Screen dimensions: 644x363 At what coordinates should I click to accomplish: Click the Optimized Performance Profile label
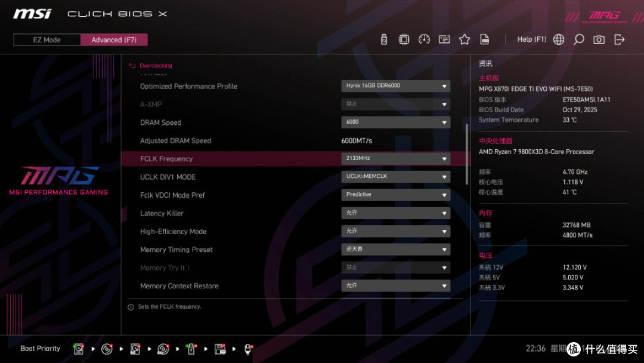pyautogui.click(x=188, y=87)
